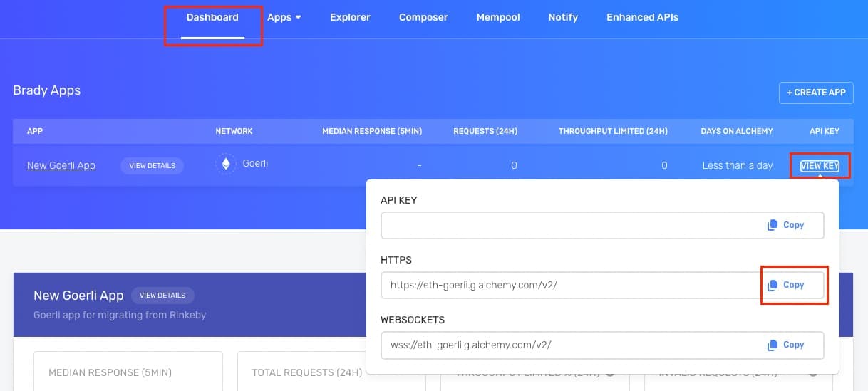The height and width of the screenshot is (391, 868).
Task: Copy the API KEY value
Action: click(786, 225)
